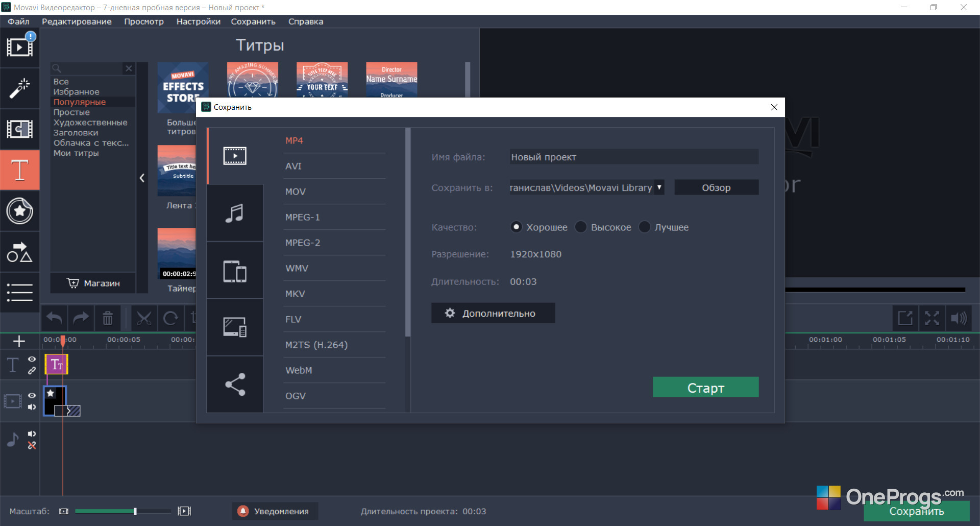Select the Хорошее quality radio button
This screenshot has height=526, width=980.
click(x=517, y=227)
